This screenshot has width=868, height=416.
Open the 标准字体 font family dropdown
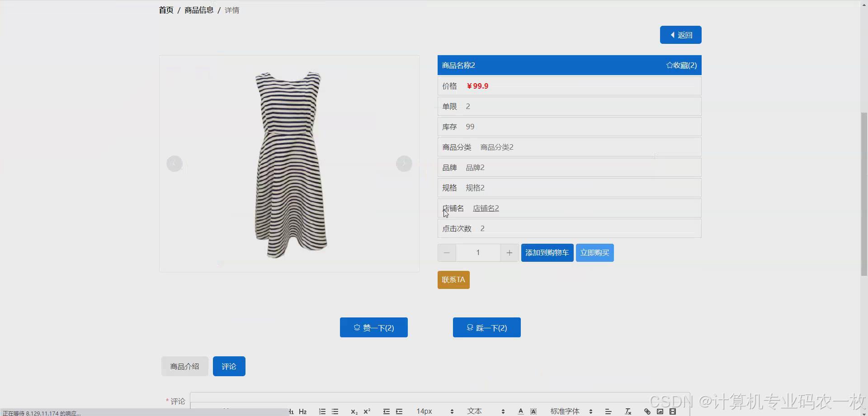point(571,411)
